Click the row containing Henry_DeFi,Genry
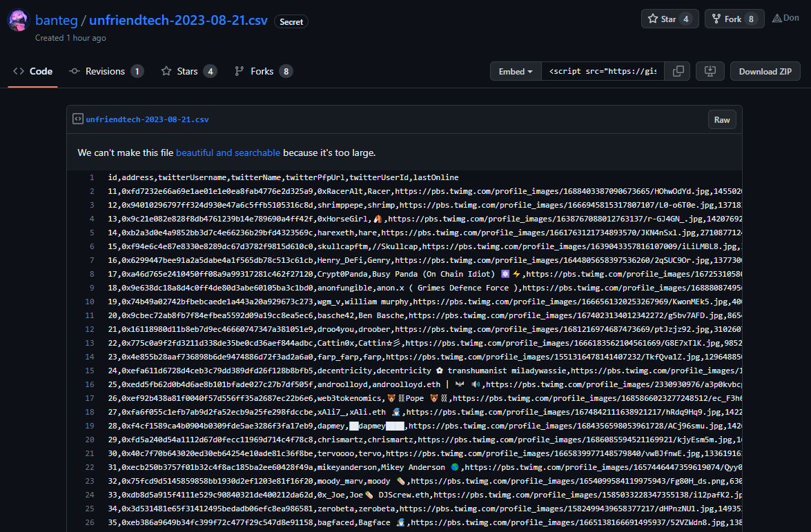Viewport: 811px width, 532px height. coord(424,260)
